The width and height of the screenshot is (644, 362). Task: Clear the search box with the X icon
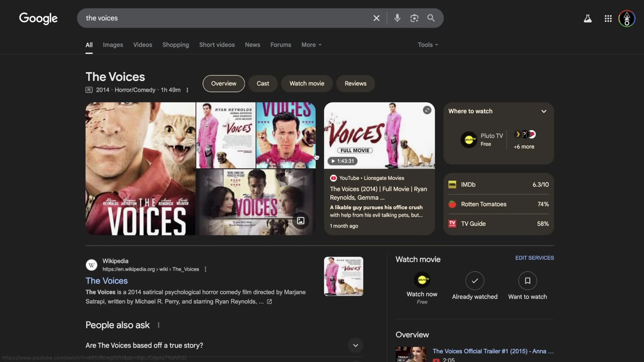click(376, 18)
